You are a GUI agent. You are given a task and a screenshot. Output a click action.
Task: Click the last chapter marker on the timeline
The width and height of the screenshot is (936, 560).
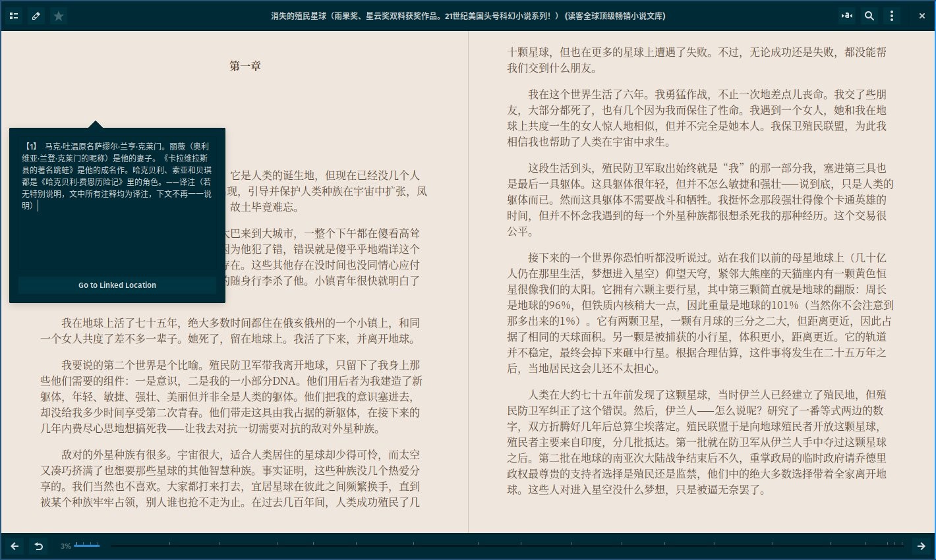(902, 544)
